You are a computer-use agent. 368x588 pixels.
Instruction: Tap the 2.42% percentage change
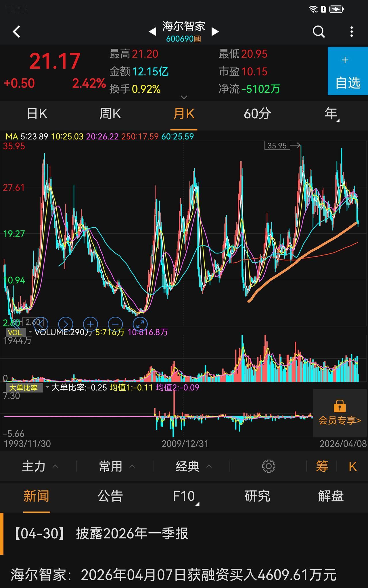[89, 84]
